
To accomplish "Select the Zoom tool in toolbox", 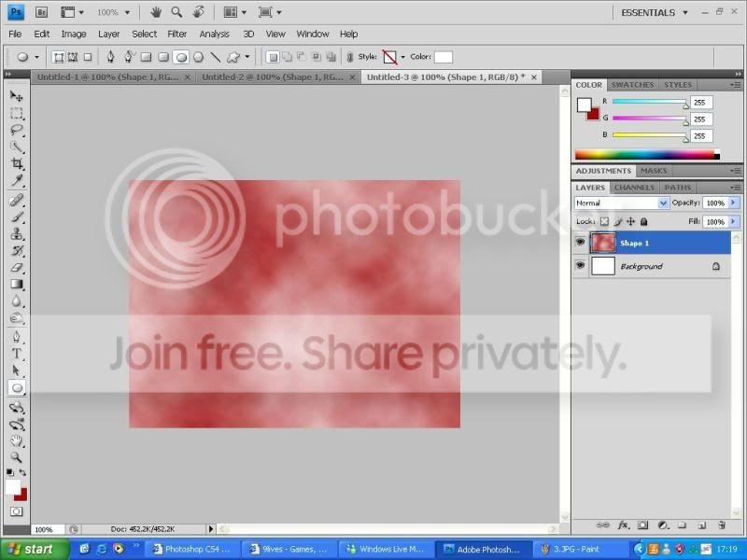I will pyautogui.click(x=17, y=457).
